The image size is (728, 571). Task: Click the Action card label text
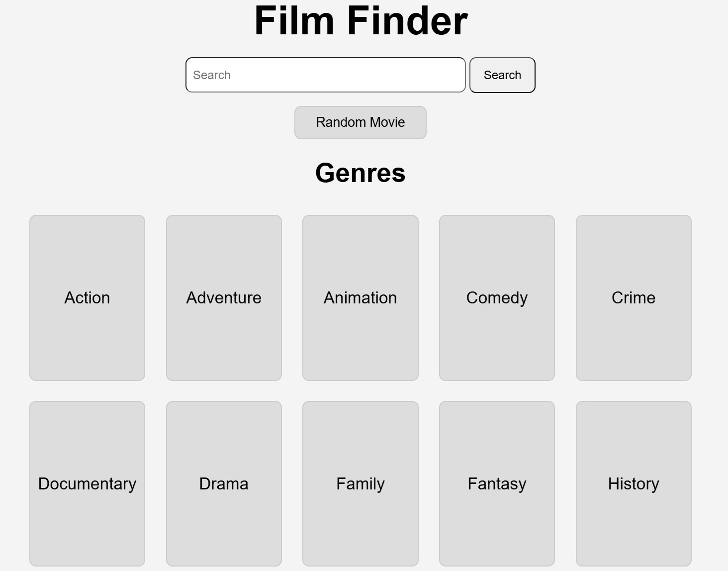point(87,298)
